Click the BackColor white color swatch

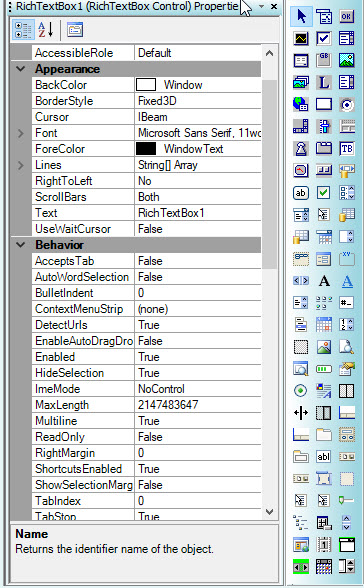(146, 85)
